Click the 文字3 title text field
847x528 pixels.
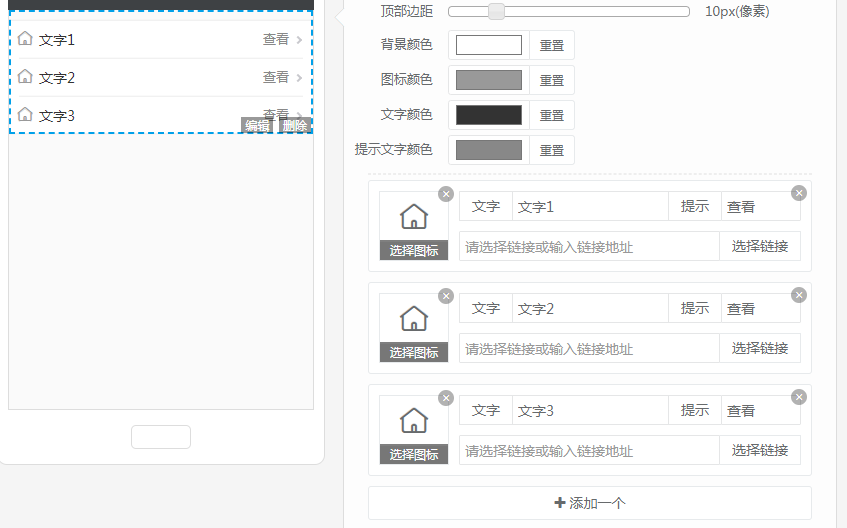590,411
